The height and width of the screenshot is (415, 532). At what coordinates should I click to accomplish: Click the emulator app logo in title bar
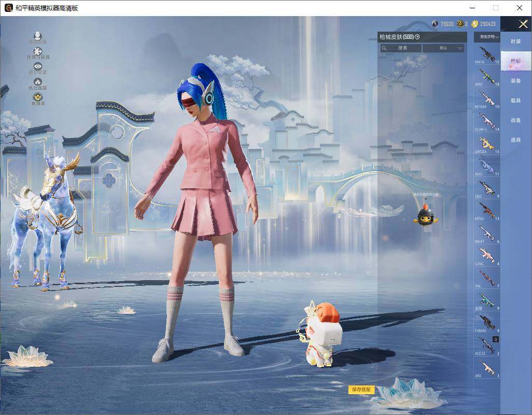tap(8, 8)
